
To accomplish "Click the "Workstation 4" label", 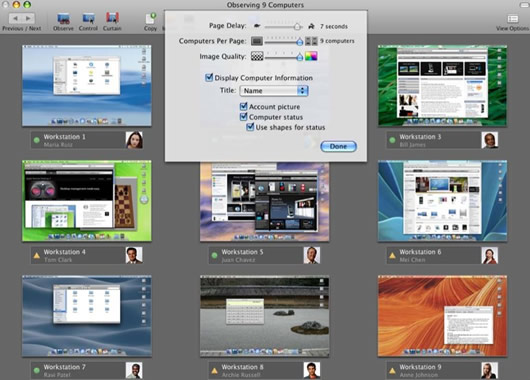I will click(x=65, y=252).
